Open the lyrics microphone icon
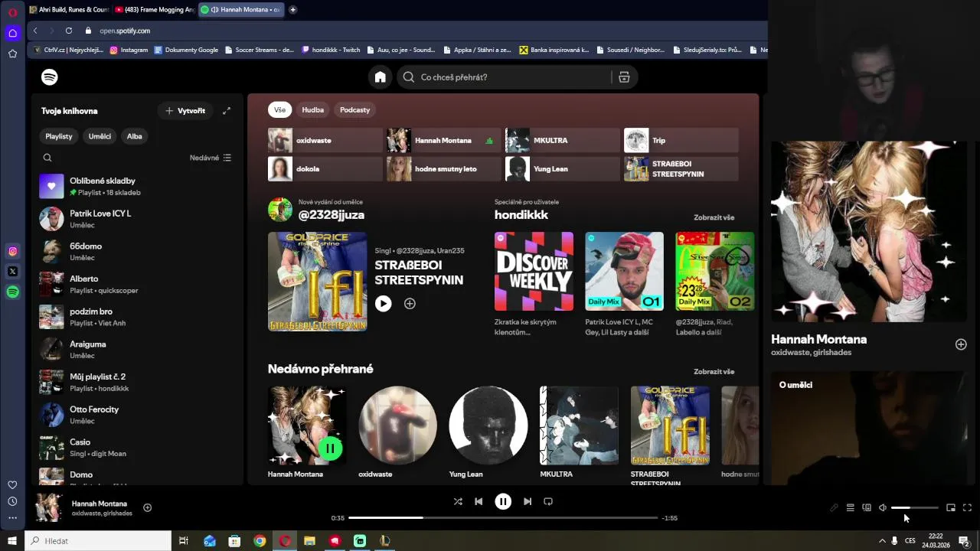Image resolution: width=980 pixels, height=551 pixels. 834,507
